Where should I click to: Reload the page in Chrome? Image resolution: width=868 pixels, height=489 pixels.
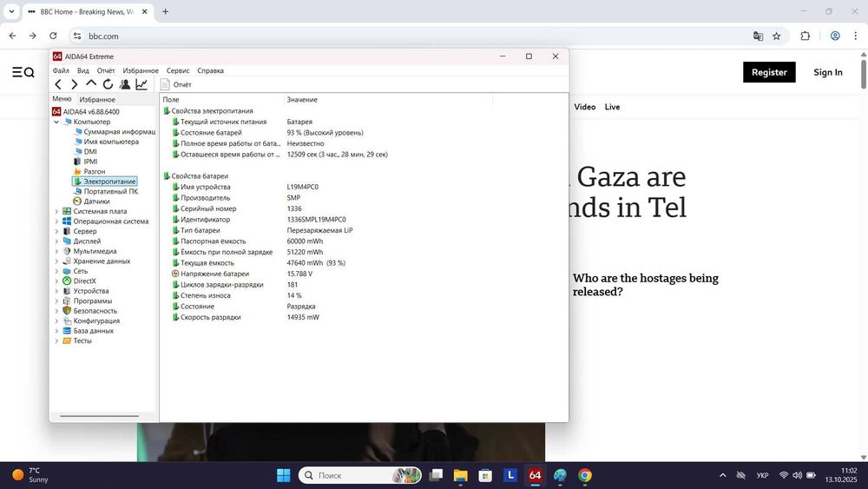(x=53, y=36)
